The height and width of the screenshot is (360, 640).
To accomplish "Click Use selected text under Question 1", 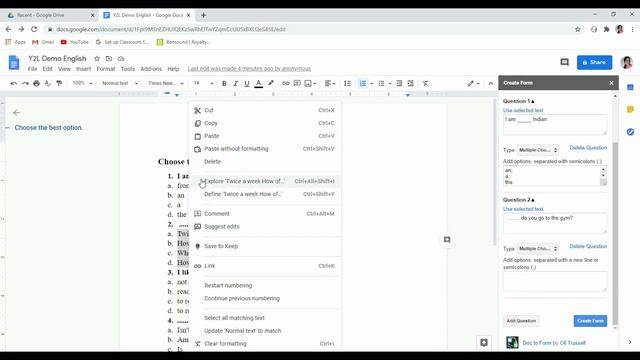I will 523,110.
